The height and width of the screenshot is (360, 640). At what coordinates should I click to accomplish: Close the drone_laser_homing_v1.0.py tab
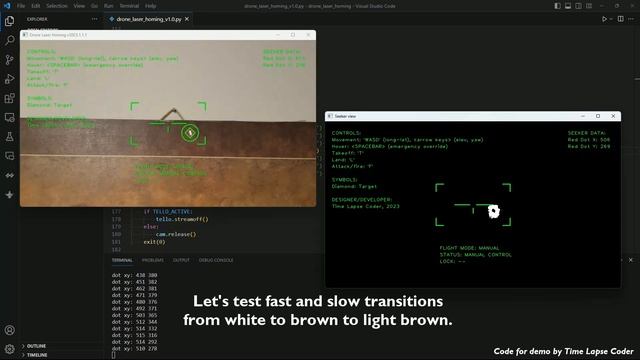click(x=187, y=19)
